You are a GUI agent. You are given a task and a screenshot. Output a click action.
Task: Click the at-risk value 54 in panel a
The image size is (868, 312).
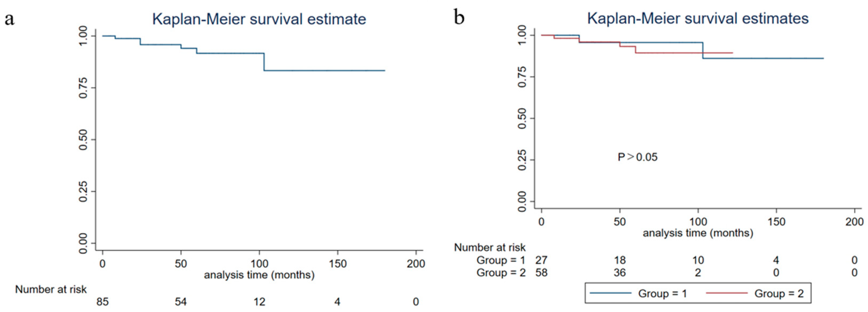pyautogui.click(x=181, y=302)
